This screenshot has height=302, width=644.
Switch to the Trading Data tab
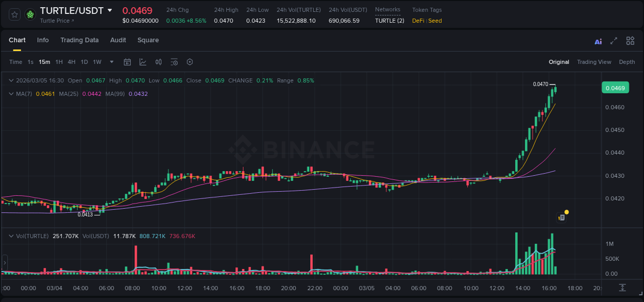pyautogui.click(x=79, y=40)
